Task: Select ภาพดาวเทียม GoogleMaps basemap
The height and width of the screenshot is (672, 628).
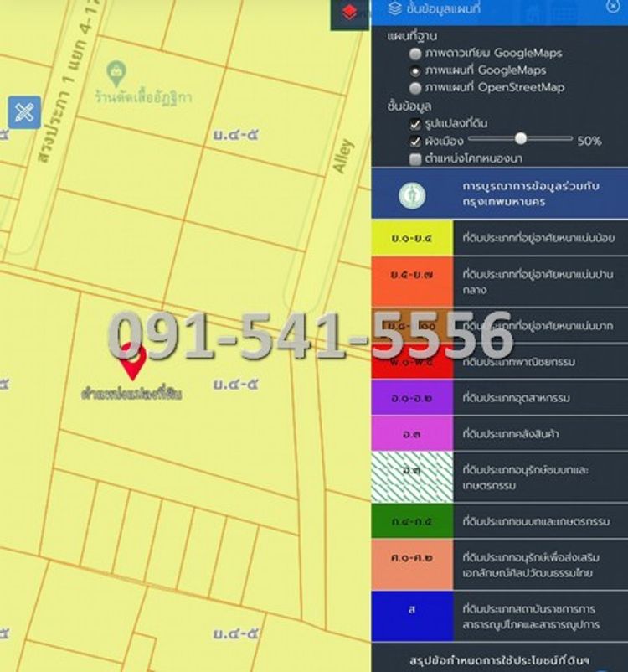Action: (415, 53)
